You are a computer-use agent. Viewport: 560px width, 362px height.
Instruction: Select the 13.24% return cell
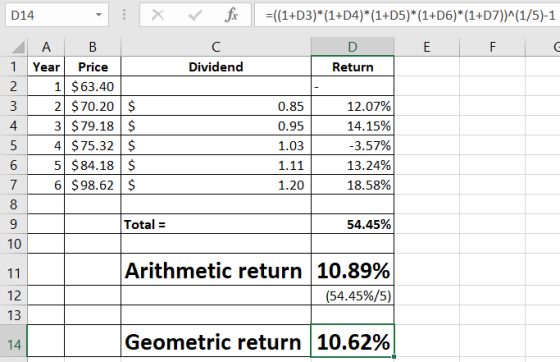352,165
